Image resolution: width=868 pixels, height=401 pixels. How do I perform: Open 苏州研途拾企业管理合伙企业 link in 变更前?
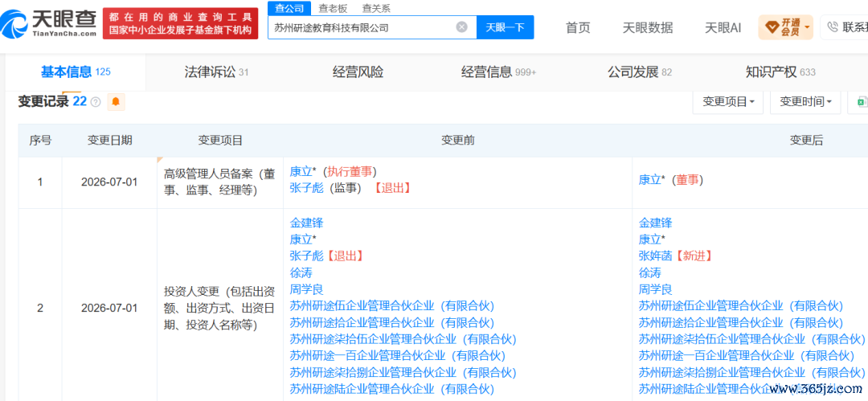pos(391,322)
